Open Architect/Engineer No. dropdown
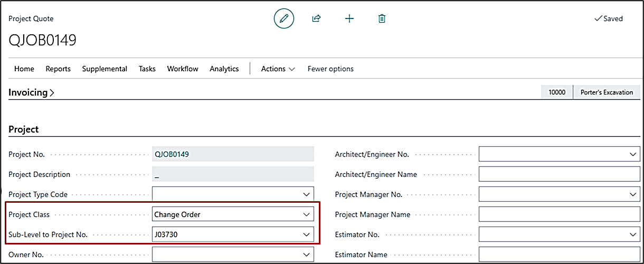Viewport: 644px width, 264px height. pyautogui.click(x=633, y=154)
